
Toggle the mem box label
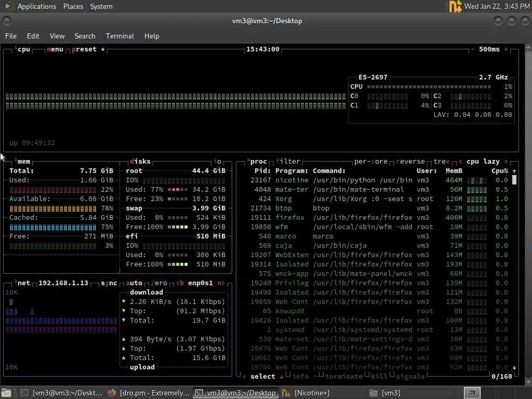click(22, 162)
